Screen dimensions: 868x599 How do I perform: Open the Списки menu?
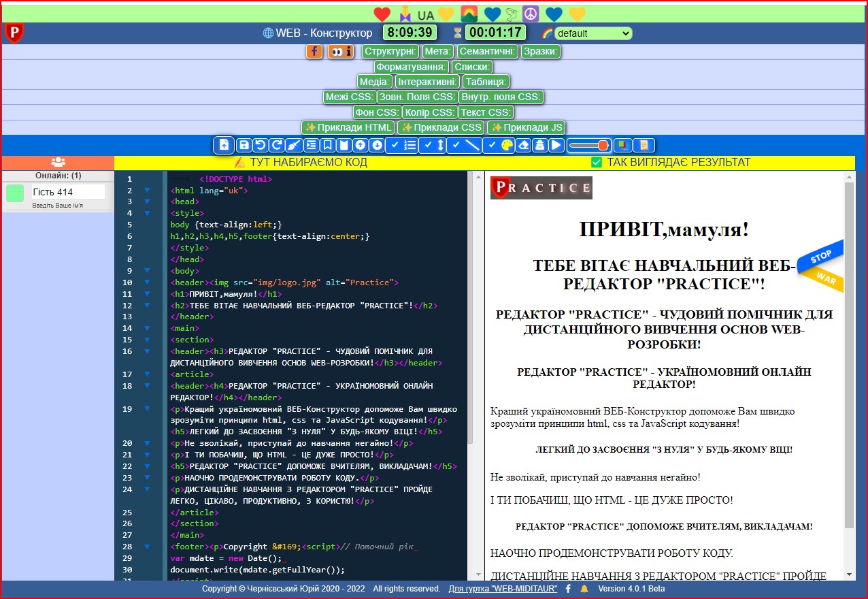(472, 67)
